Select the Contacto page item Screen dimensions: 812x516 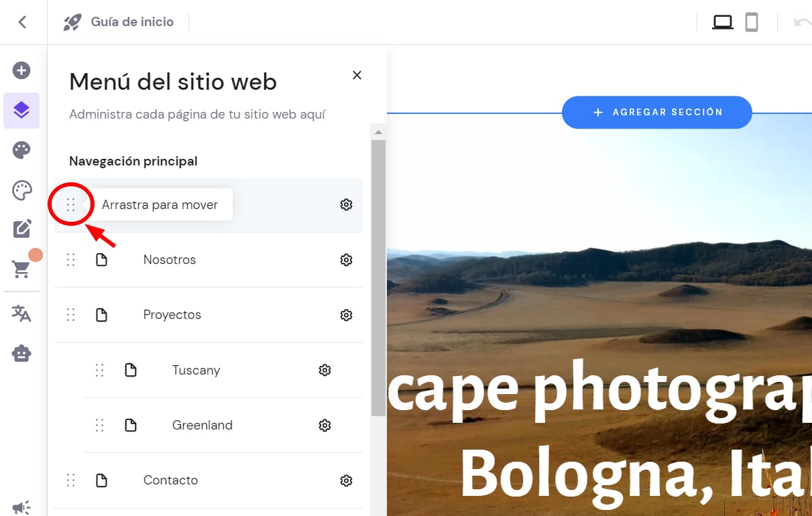click(x=170, y=480)
